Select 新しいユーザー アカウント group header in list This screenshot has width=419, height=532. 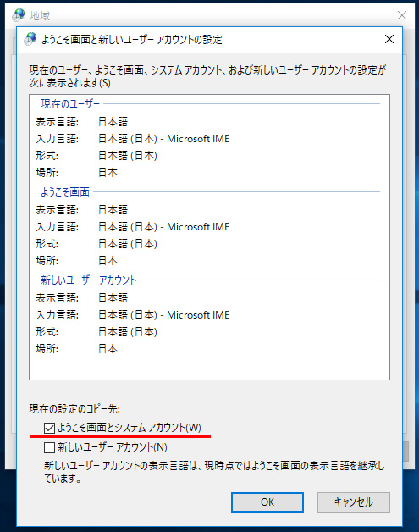[89, 280]
